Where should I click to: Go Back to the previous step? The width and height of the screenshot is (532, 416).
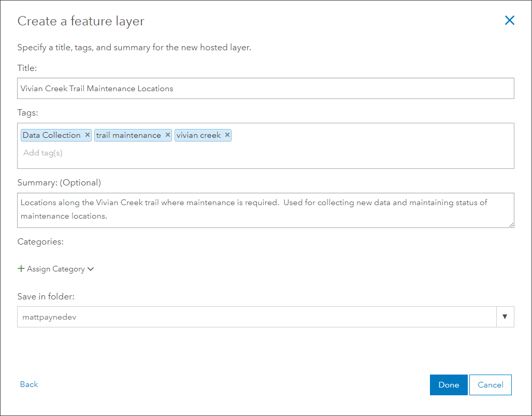29,384
